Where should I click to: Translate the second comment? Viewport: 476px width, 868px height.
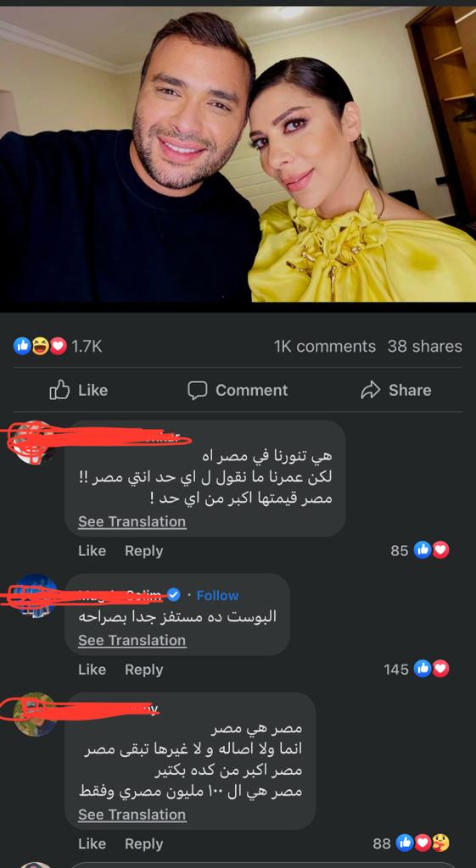click(132, 641)
